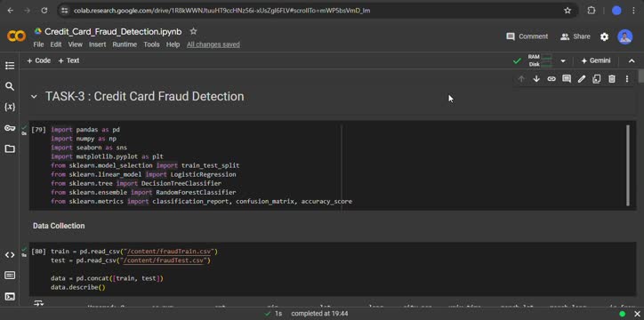The width and height of the screenshot is (644, 320).
Task: Click RAM Disk resource indicator
Action: [540, 60]
